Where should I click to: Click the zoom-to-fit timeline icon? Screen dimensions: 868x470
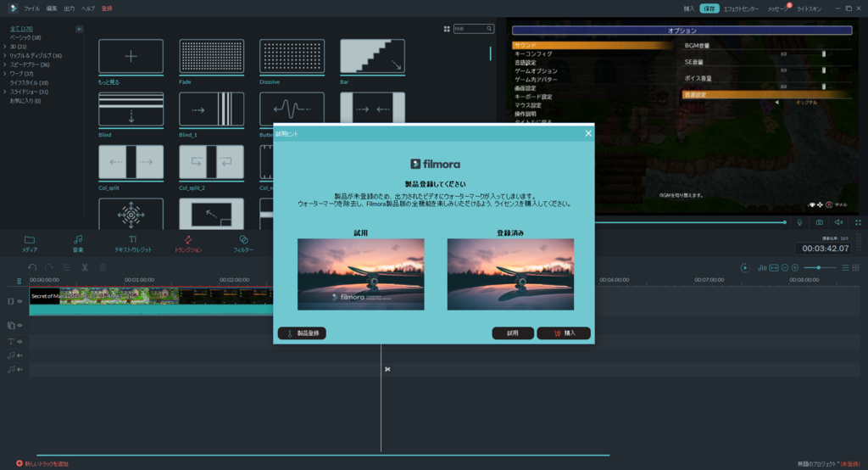coord(774,268)
